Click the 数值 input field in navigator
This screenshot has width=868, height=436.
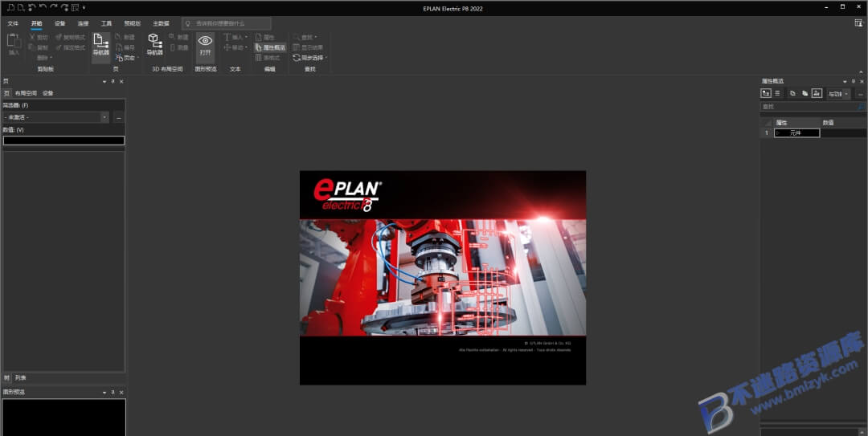point(63,141)
